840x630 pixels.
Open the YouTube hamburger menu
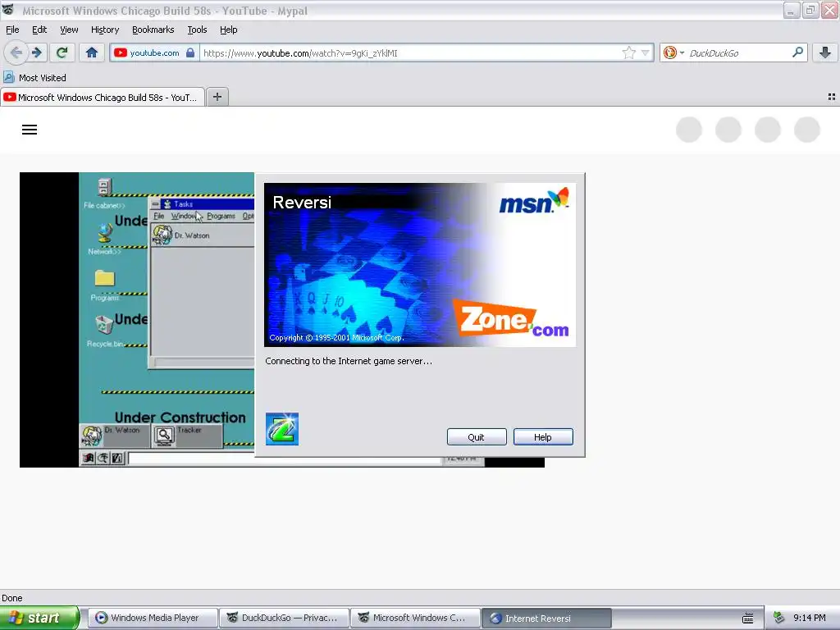(30, 130)
